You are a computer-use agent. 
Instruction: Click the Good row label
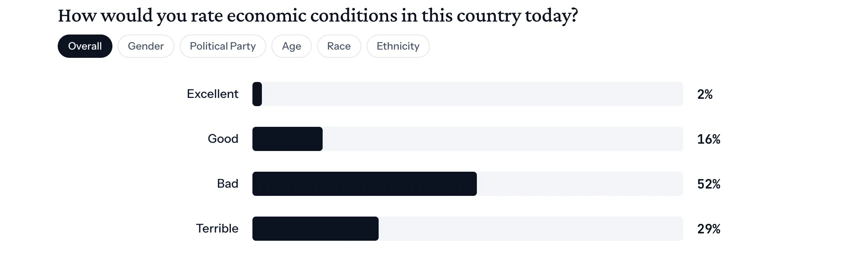(223, 139)
